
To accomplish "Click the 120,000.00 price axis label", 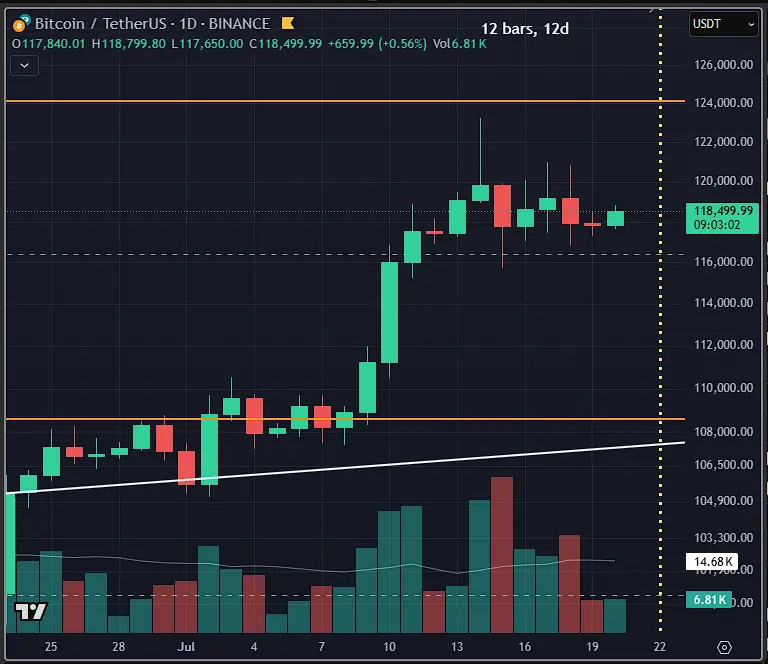I will tap(723, 181).
